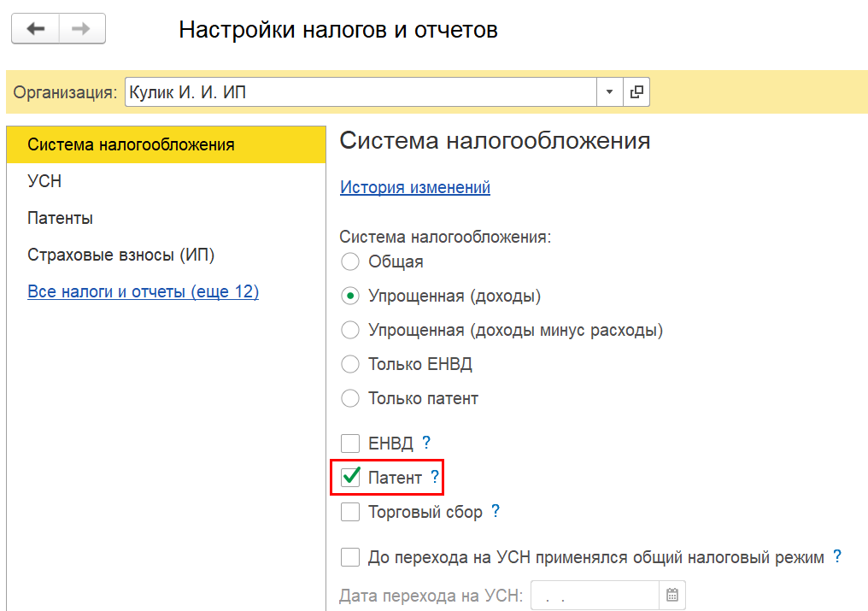Check До перехода на УСН применялся общий режим
Viewport: 868px width, 611px height.
click(350, 556)
